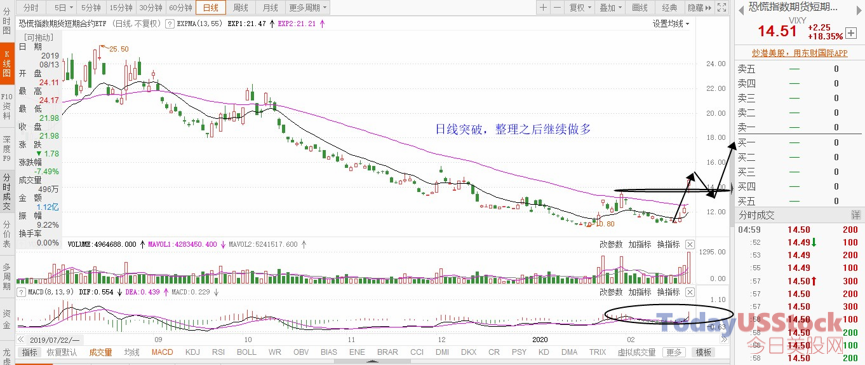Click the zoom-in plus chart button
This screenshot has width=865, height=365.
pos(543,7)
